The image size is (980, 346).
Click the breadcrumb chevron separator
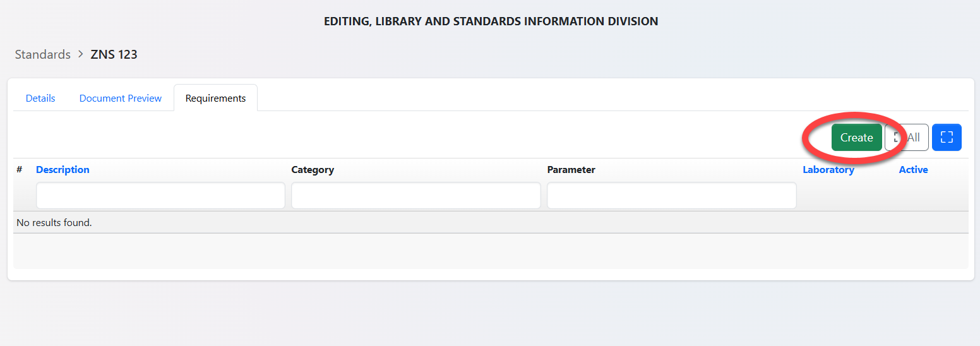81,54
